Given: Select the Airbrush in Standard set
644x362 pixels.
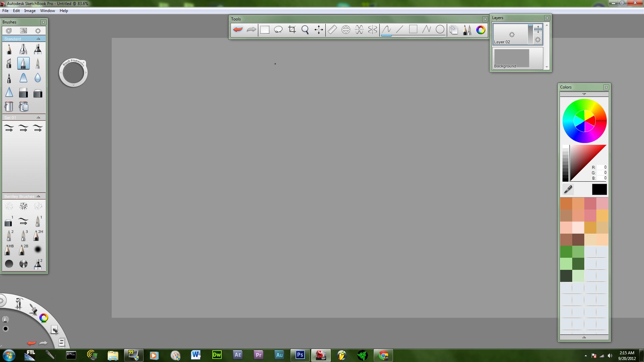Looking at the screenshot, I should [23, 49].
